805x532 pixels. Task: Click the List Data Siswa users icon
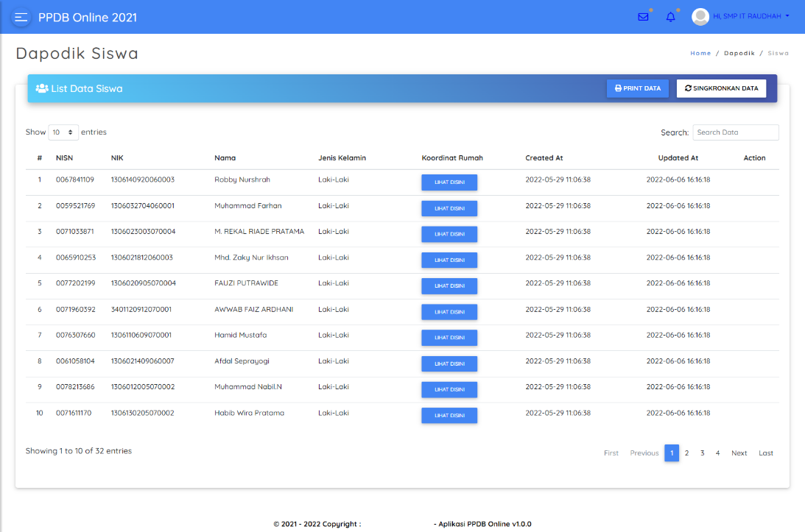click(x=42, y=88)
